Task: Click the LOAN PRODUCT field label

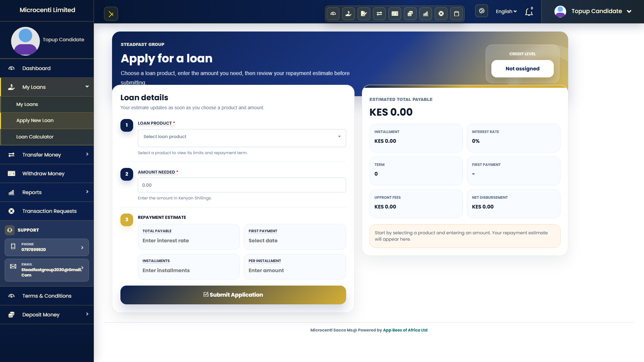Action: pos(156,123)
